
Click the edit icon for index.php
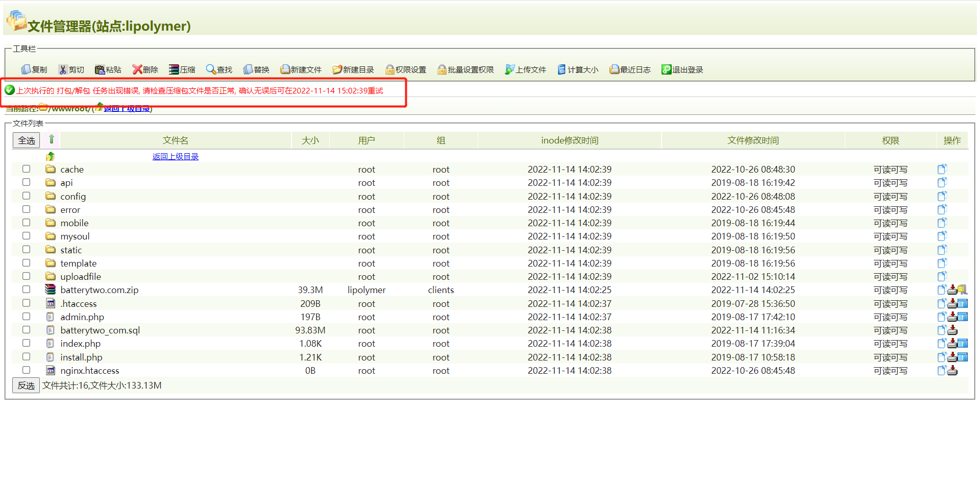[963, 343]
